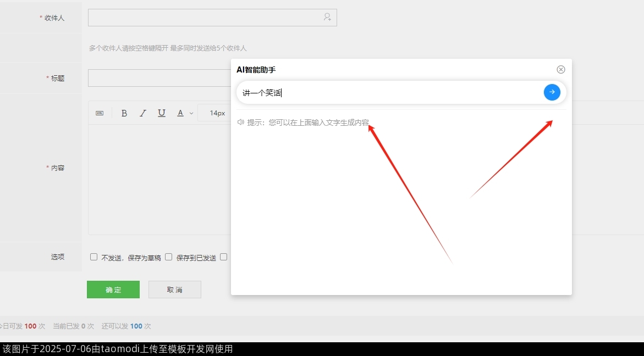Click the add-recipient contact icon
Image resolution: width=644 pixels, height=356 pixels.
click(x=327, y=17)
